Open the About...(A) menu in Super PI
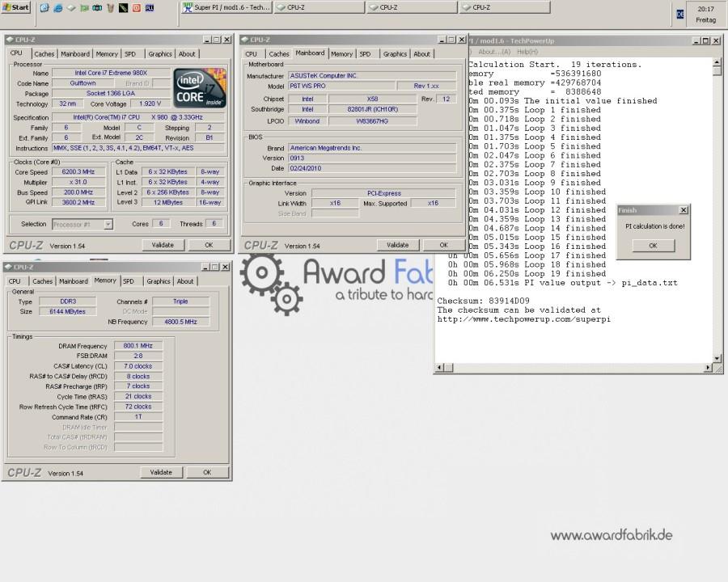 coord(494,52)
